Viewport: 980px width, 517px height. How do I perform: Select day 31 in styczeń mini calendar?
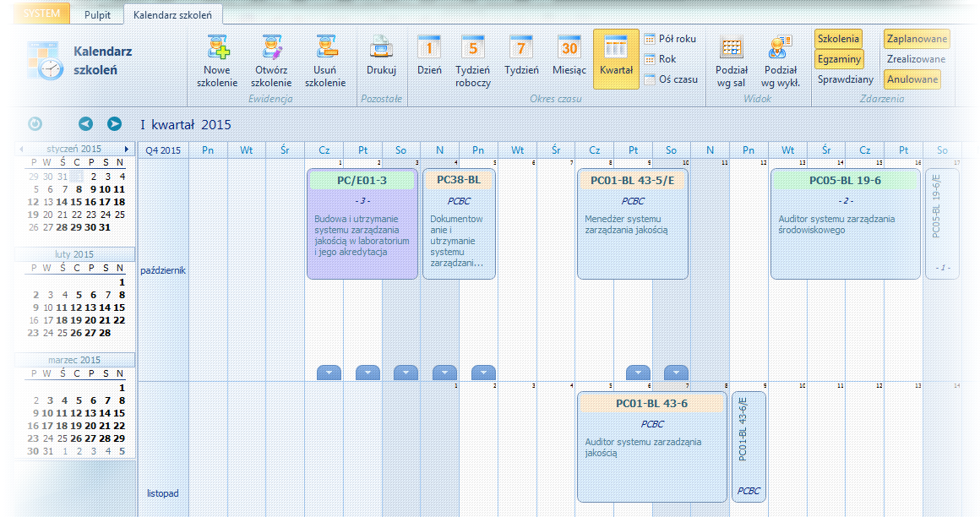click(105, 227)
